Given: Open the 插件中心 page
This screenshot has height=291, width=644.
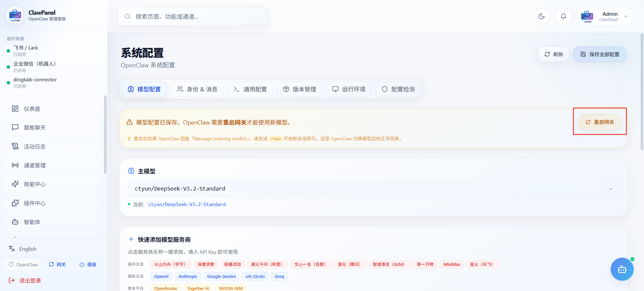Looking at the screenshot, I should [x=35, y=203].
